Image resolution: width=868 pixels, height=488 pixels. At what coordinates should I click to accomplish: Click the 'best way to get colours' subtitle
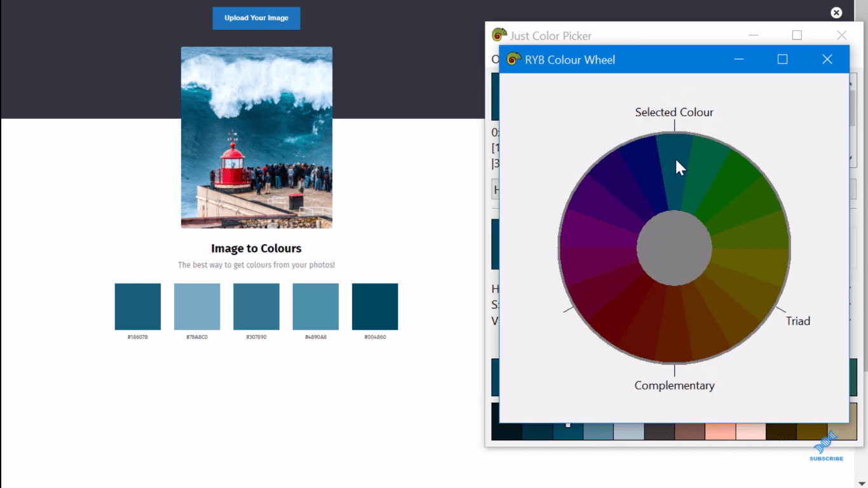[x=256, y=265]
